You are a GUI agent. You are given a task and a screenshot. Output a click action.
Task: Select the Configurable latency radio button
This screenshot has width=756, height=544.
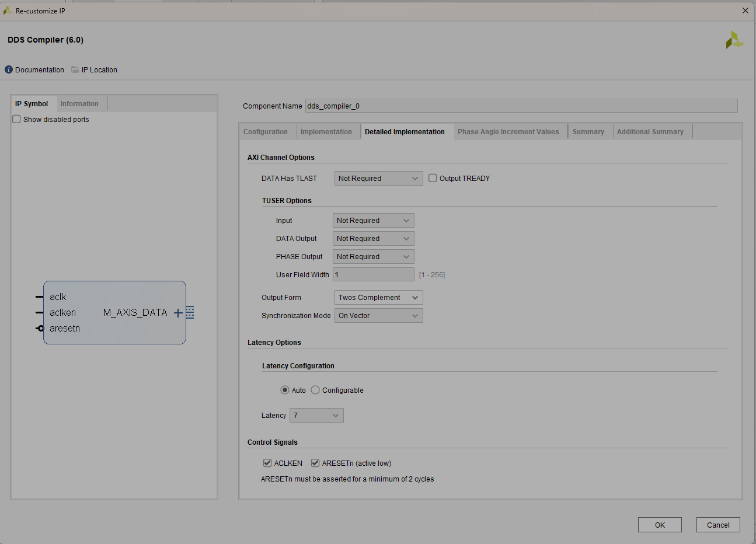[315, 390]
